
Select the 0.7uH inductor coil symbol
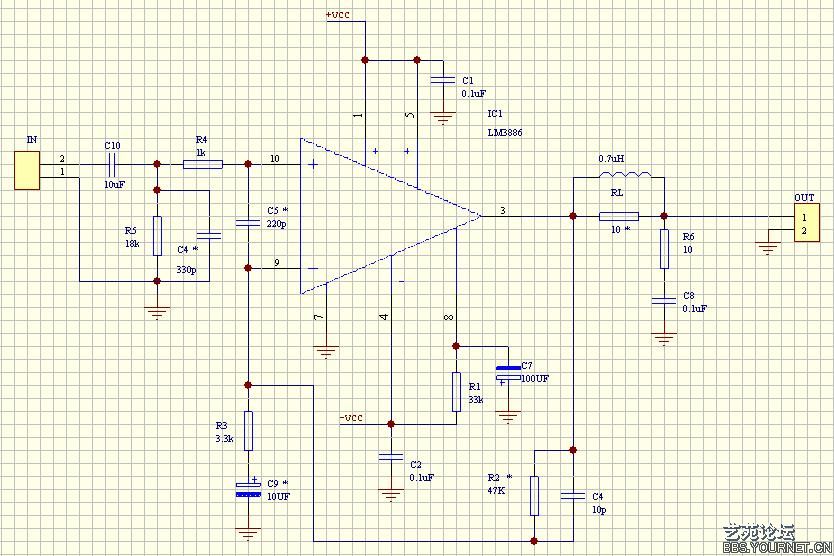tap(624, 175)
